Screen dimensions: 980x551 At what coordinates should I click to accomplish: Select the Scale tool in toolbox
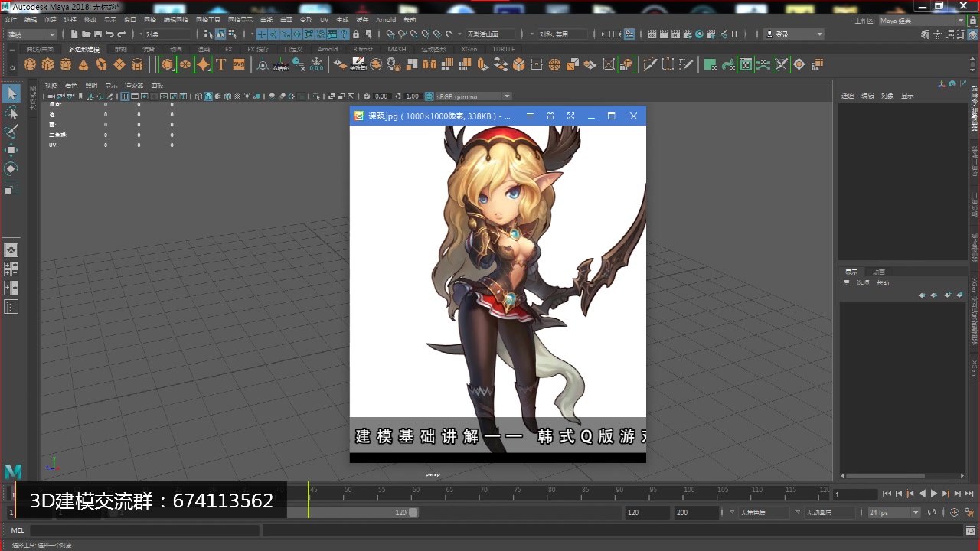coord(11,188)
